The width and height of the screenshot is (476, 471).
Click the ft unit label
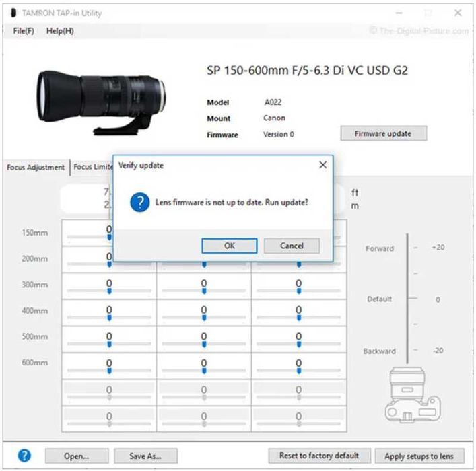(355, 192)
